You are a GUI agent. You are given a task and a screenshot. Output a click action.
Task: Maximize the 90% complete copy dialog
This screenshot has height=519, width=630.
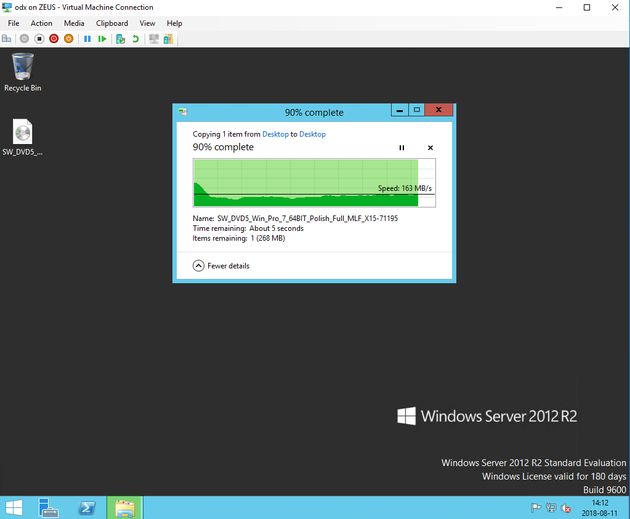417,110
